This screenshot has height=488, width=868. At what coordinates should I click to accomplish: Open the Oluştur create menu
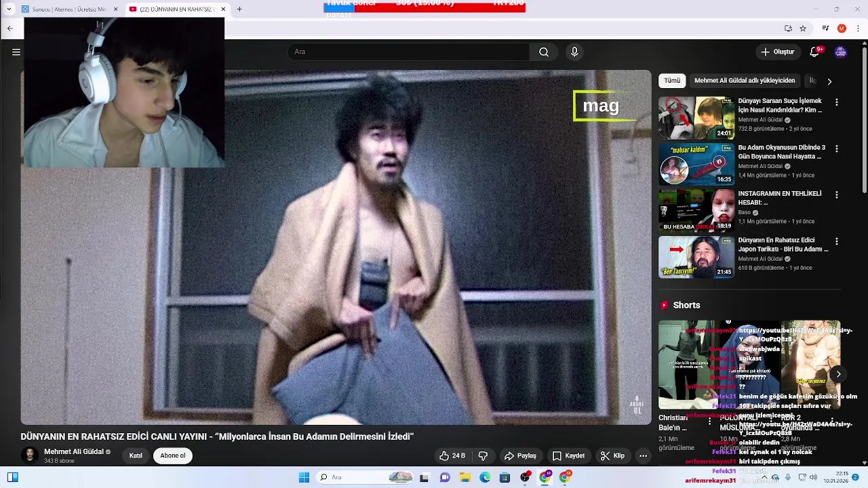point(777,52)
